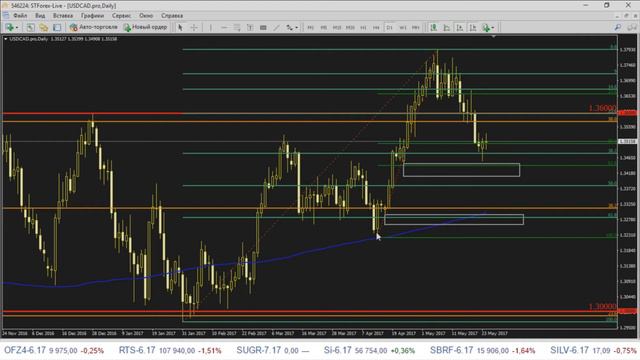Open the Графики menu

pos(92,16)
